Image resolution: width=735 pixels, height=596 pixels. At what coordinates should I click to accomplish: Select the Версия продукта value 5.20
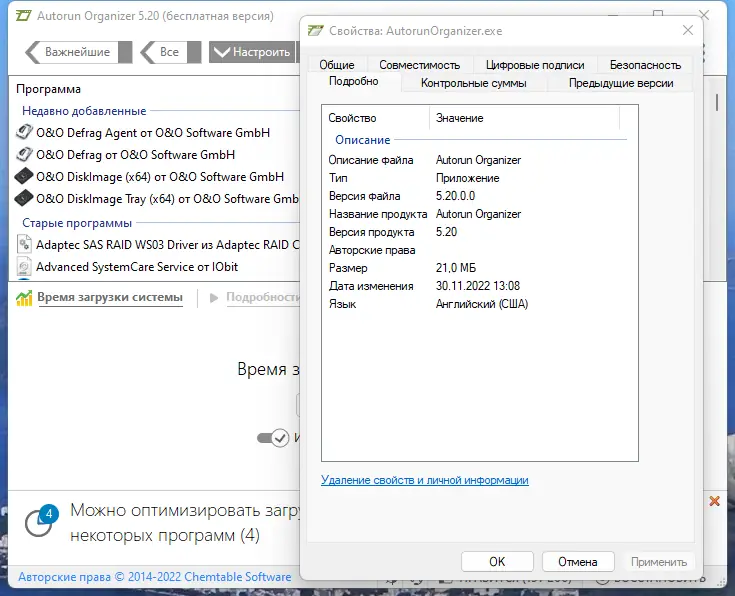pos(446,232)
